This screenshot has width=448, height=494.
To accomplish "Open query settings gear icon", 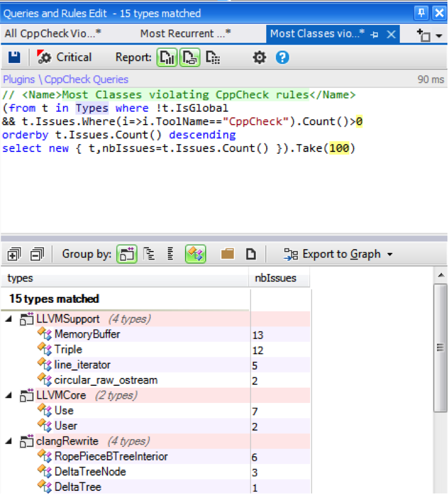I will coord(259,57).
